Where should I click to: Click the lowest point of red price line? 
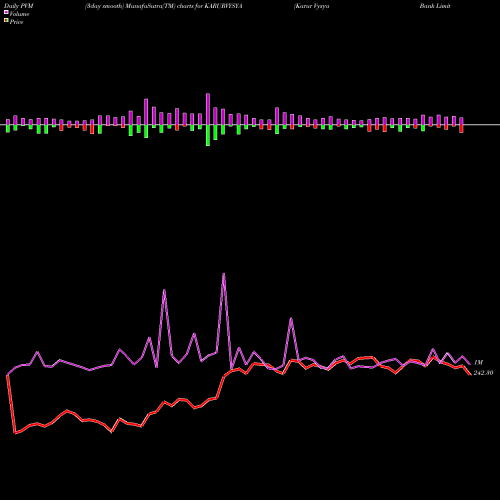[x=15, y=433]
